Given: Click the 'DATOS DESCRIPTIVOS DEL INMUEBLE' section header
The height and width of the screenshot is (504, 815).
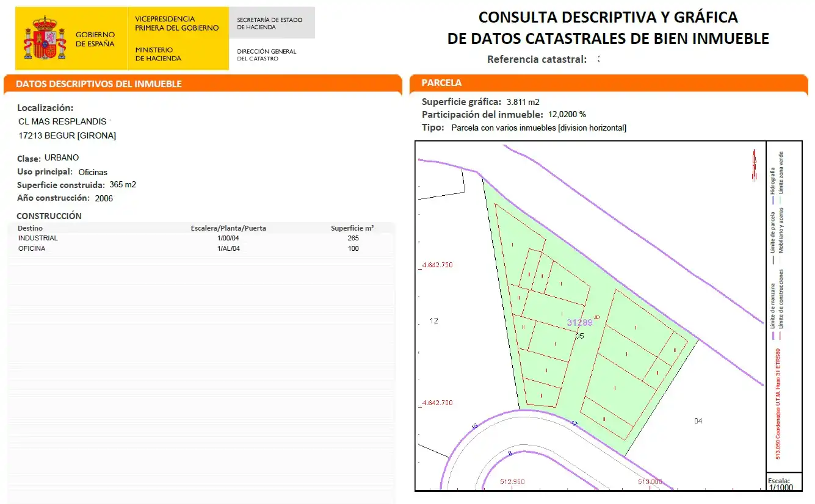Looking at the screenshot, I should (99, 84).
